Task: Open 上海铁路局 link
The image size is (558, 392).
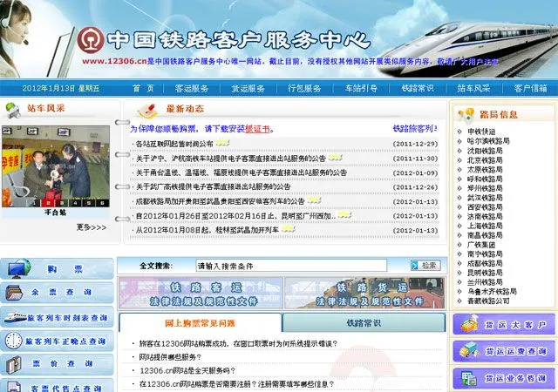Action: click(485, 226)
